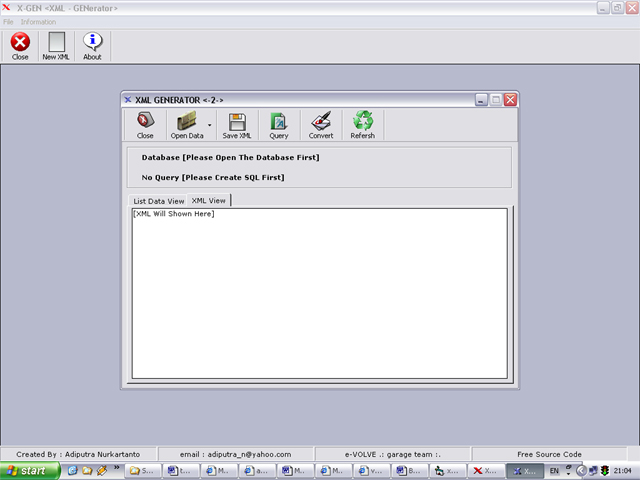The width and height of the screenshot is (640, 480).
Task: Open the Windows Start menu
Action: 27,470
